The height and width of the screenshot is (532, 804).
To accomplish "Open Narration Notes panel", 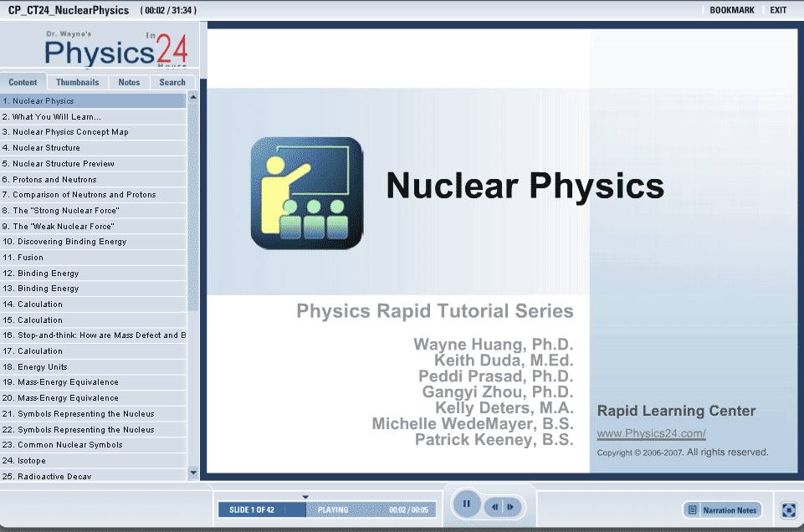I will (x=722, y=510).
